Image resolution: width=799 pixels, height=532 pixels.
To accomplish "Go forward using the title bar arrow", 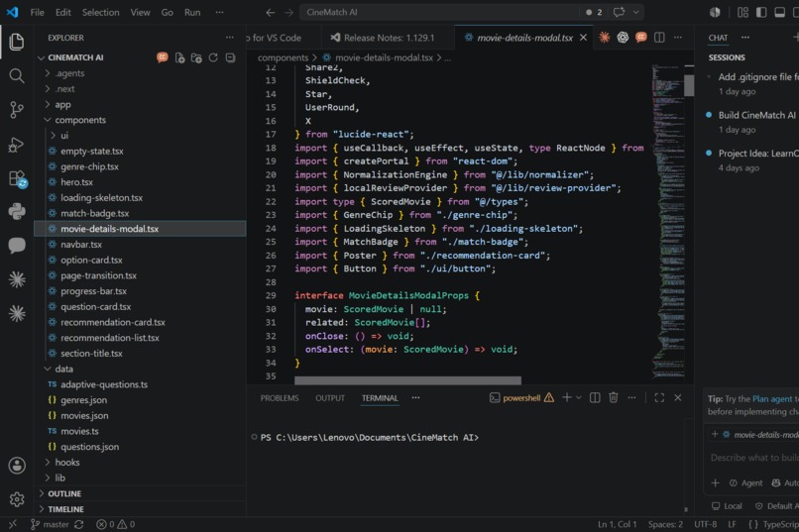I will (x=288, y=12).
